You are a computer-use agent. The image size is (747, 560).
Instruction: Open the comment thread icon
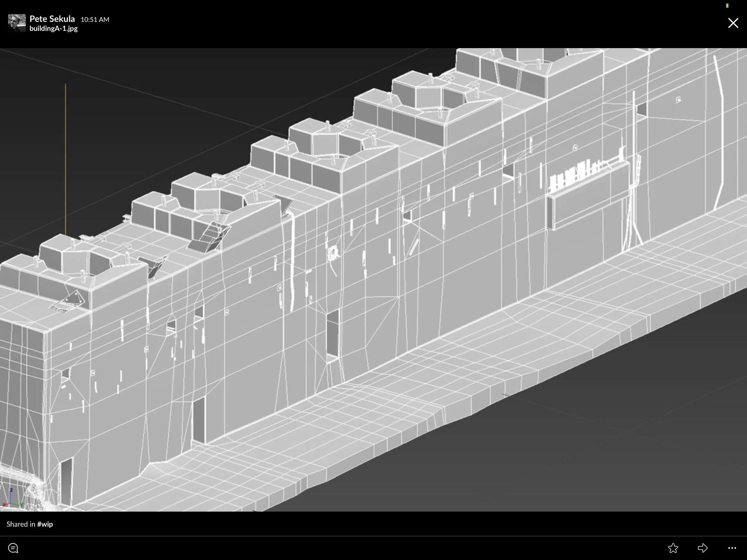point(13,548)
